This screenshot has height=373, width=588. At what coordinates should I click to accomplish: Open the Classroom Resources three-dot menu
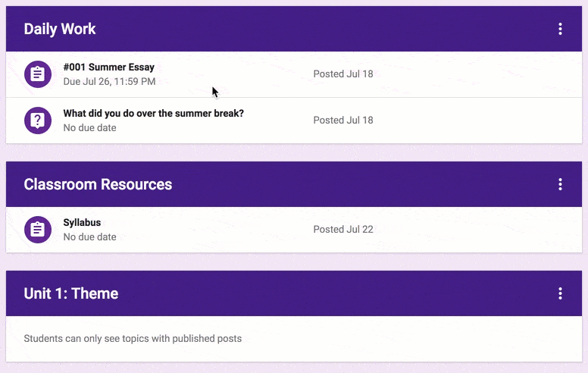(560, 184)
